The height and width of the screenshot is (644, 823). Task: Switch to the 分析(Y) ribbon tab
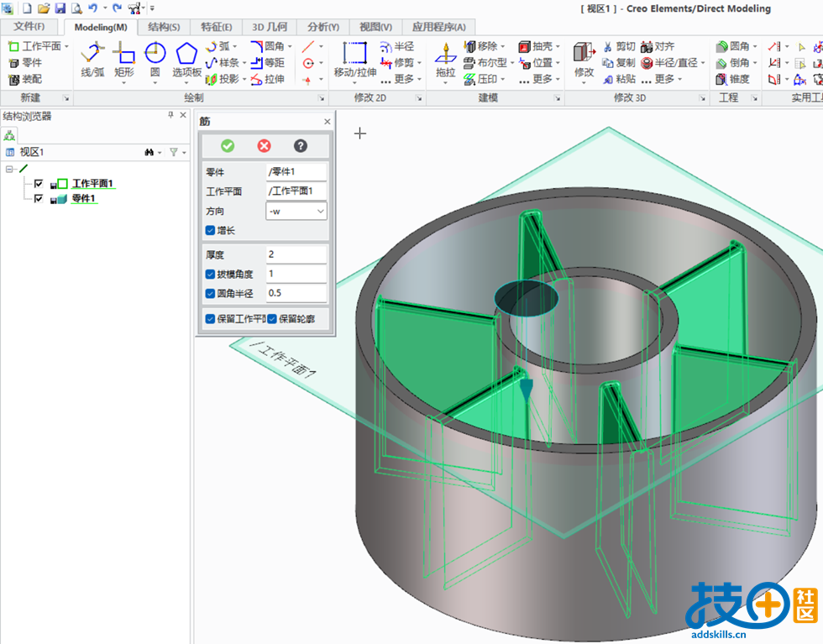click(x=323, y=27)
